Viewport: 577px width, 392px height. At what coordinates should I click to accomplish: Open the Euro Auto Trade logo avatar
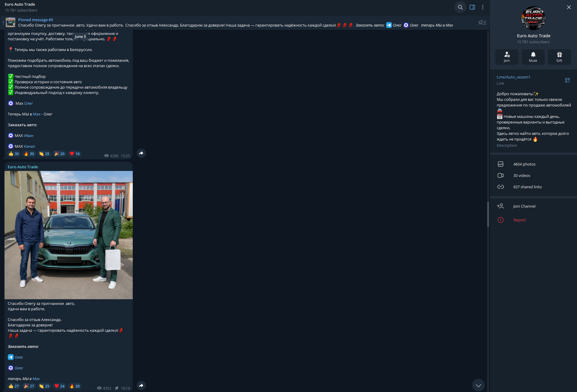(533, 18)
